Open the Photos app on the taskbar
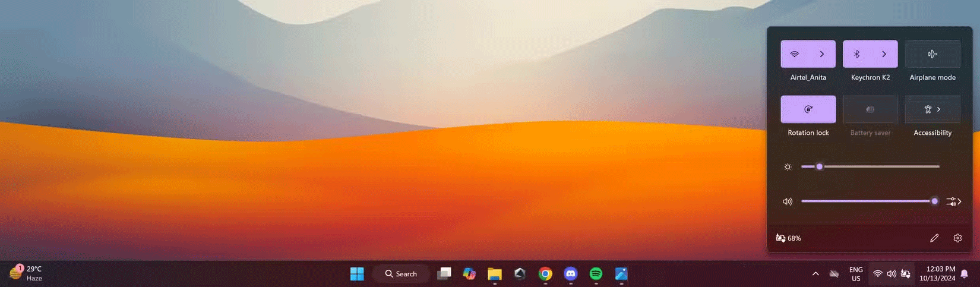Screen dimensions: 980x287 click(x=621, y=274)
